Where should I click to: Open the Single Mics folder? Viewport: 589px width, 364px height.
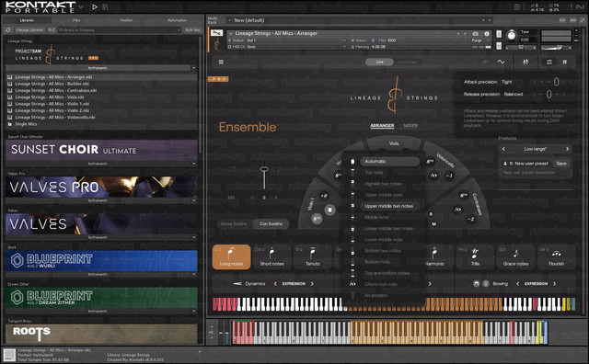pos(26,124)
